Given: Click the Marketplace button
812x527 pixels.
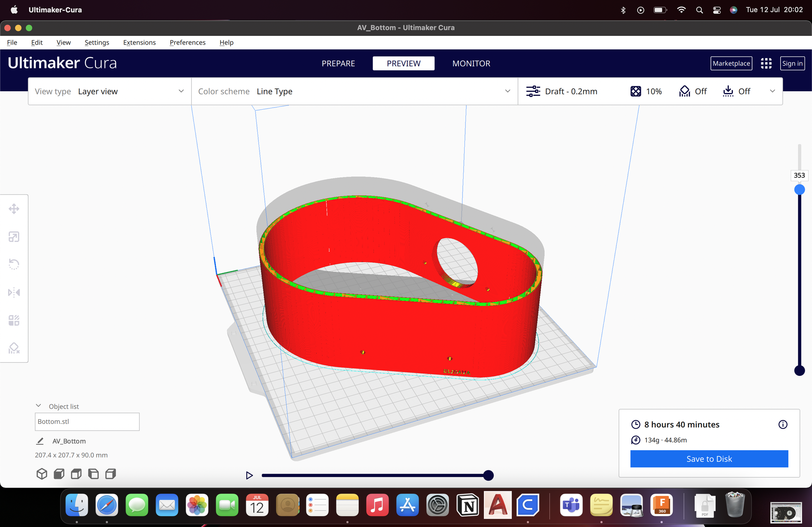Looking at the screenshot, I should 731,64.
